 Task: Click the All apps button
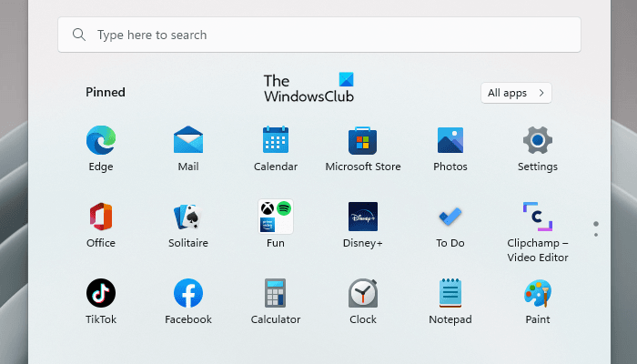516,93
